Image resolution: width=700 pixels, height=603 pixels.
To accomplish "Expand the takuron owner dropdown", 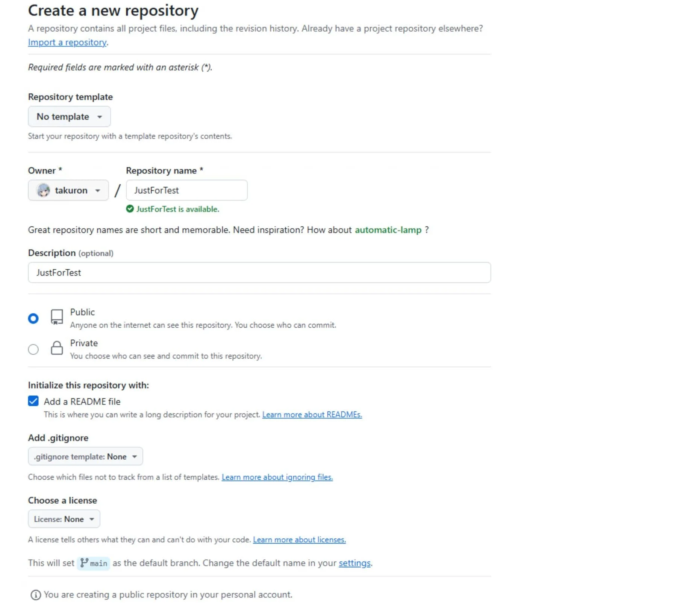I will (68, 190).
